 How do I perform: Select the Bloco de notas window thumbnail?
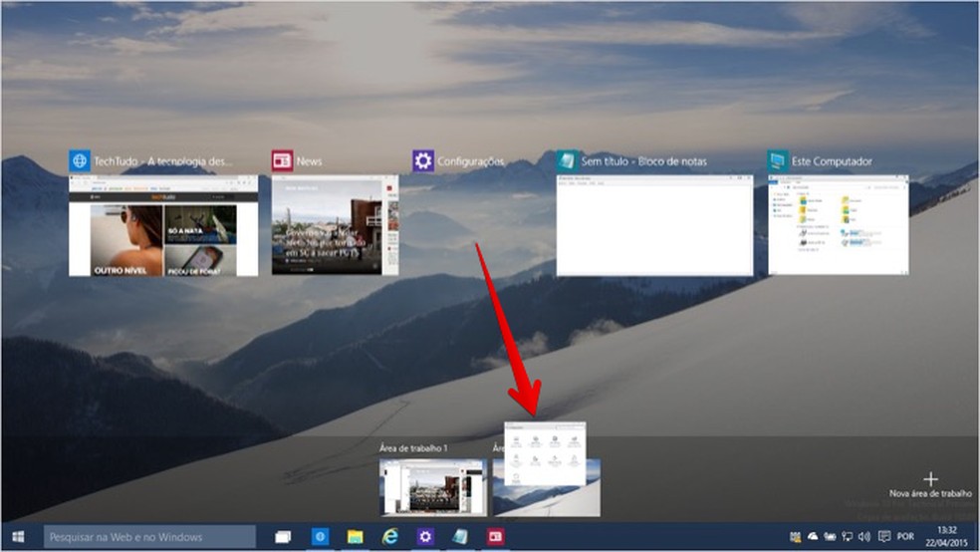tap(654, 225)
